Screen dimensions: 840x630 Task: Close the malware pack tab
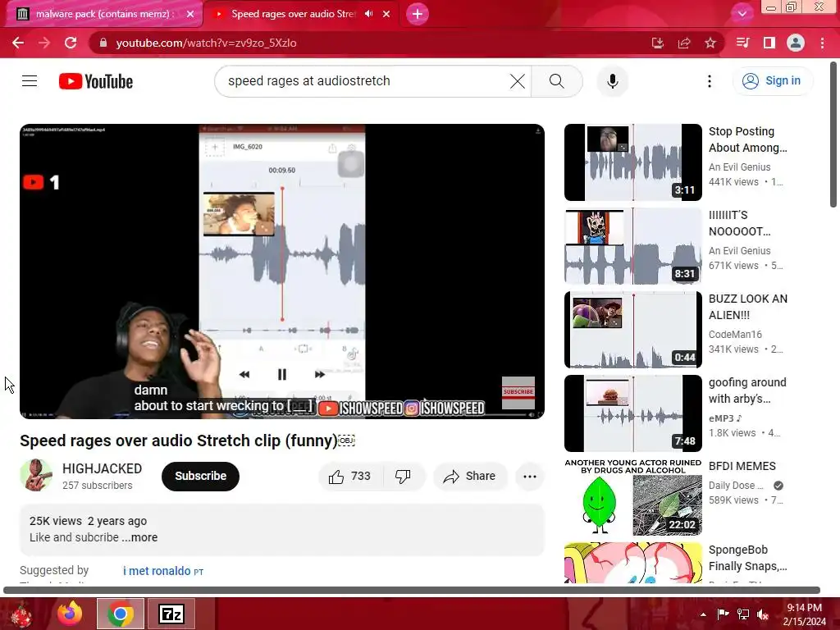(x=190, y=14)
